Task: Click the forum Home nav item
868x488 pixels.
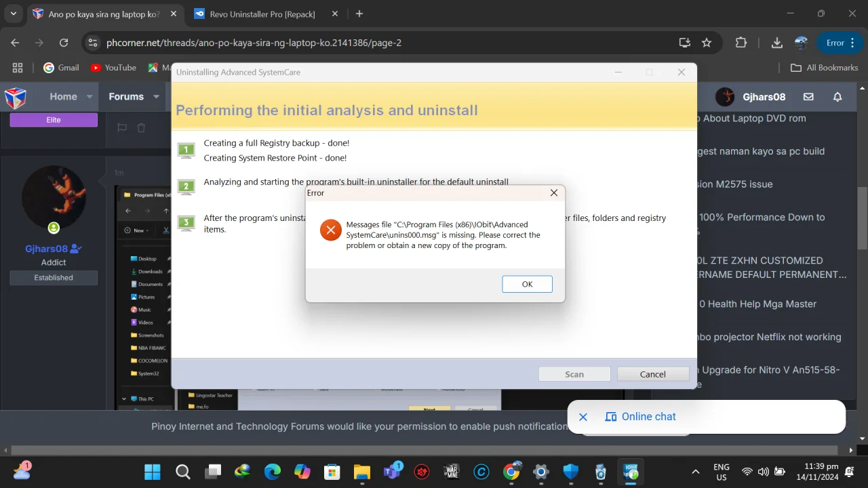Action: click(x=63, y=96)
